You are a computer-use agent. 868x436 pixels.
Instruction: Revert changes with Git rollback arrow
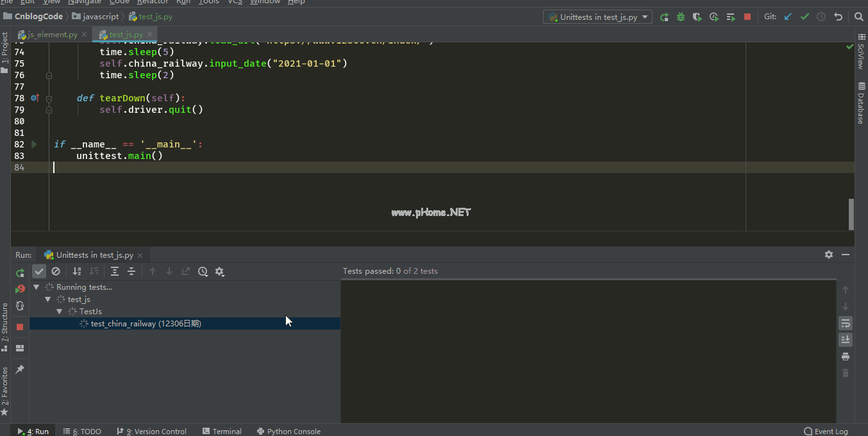pyautogui.click(x=838, y=17)
